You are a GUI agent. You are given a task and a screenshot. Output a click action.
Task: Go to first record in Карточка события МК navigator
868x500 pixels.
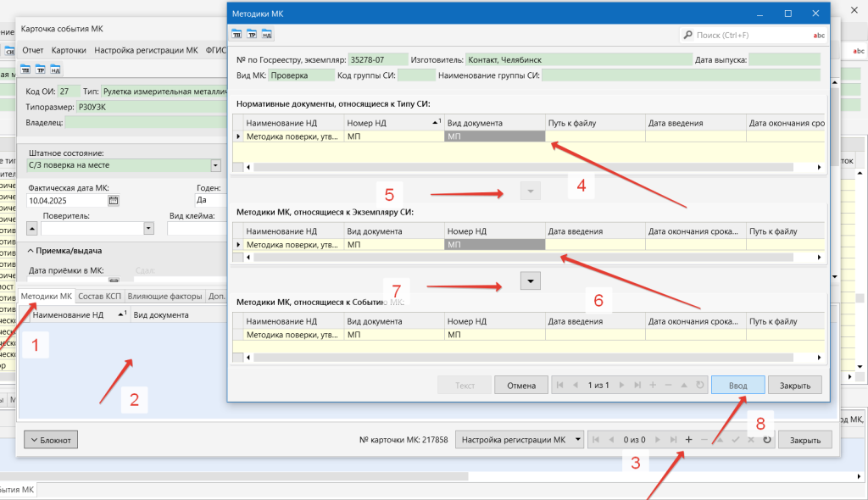(596, 440)
